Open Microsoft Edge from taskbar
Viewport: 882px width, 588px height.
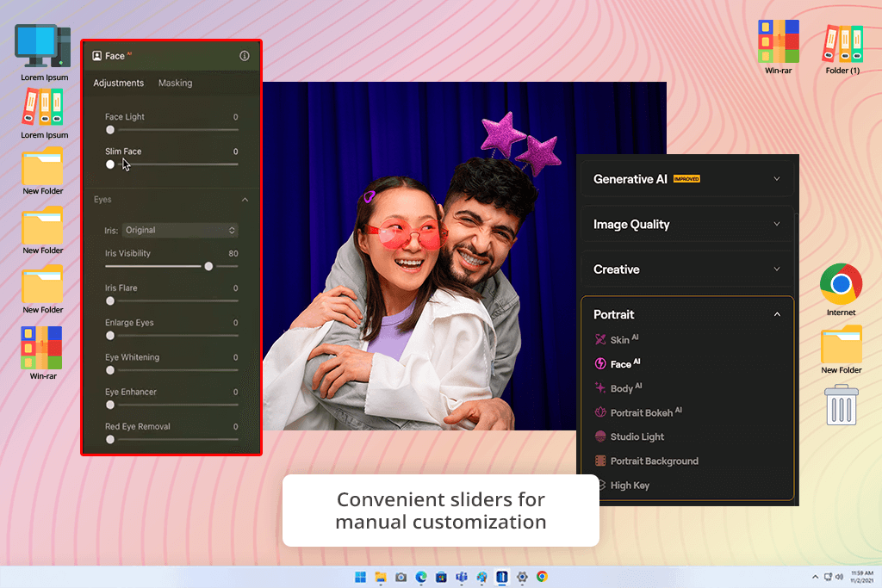(x=421, y=577)
